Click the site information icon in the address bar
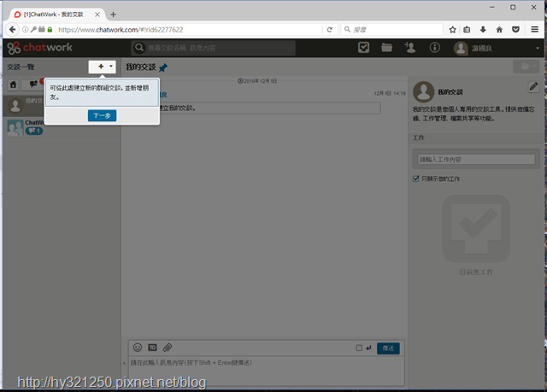Viewport: 547px width, 392px height. coord(25,30)
